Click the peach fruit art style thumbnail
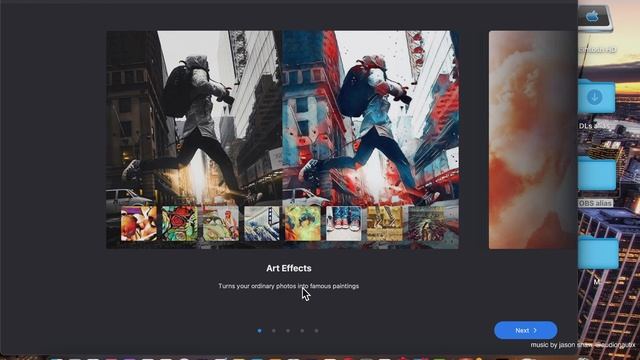This screenshot has height=360, width=640. [x=139, y=223]
